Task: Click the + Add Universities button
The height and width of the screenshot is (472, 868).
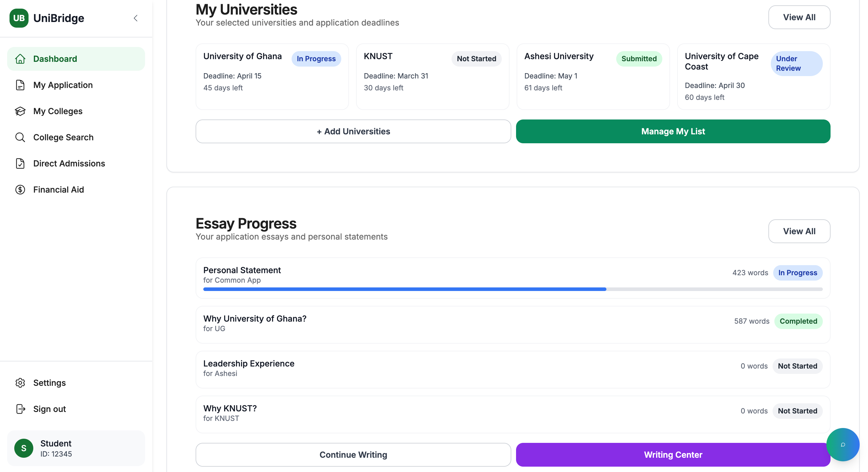Action: pyautogui.click(x=353, y=131)
